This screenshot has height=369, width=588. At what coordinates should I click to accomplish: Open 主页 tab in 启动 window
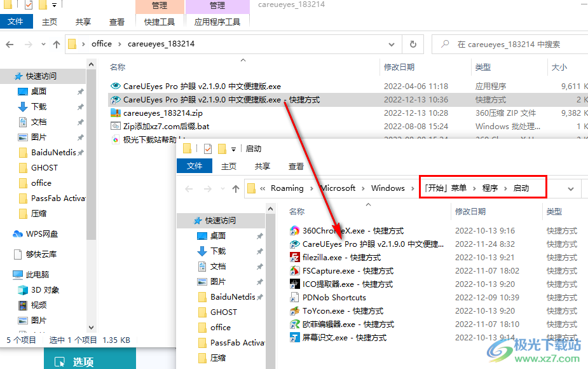click(229, 166)
